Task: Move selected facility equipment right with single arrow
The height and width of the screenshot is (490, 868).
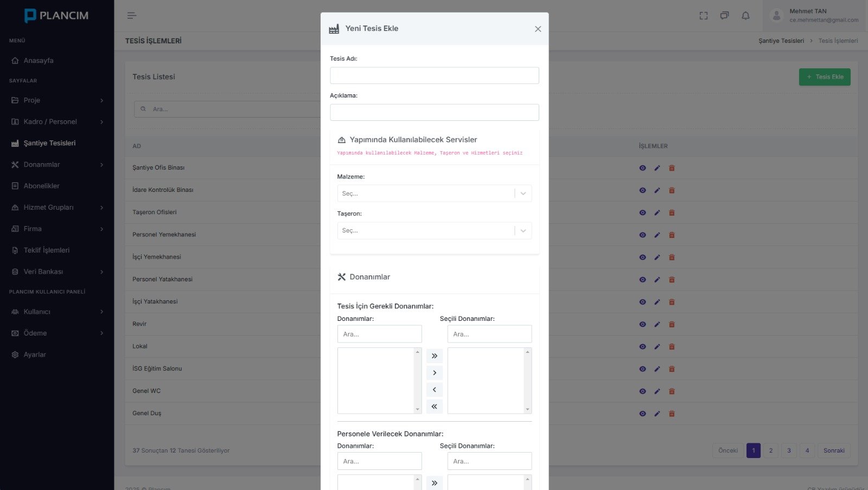Action: pyautogui.click(x=435, y=373)
